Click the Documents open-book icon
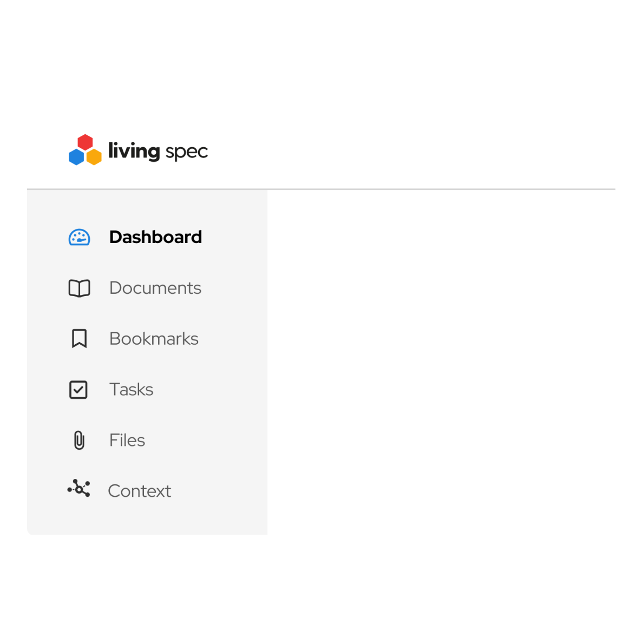 pos(79,288)
